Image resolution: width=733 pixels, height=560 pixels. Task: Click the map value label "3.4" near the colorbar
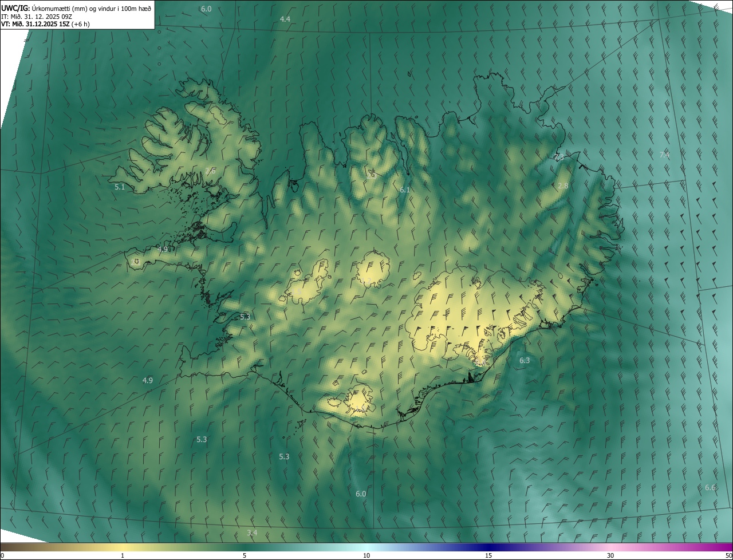(252, 533)
